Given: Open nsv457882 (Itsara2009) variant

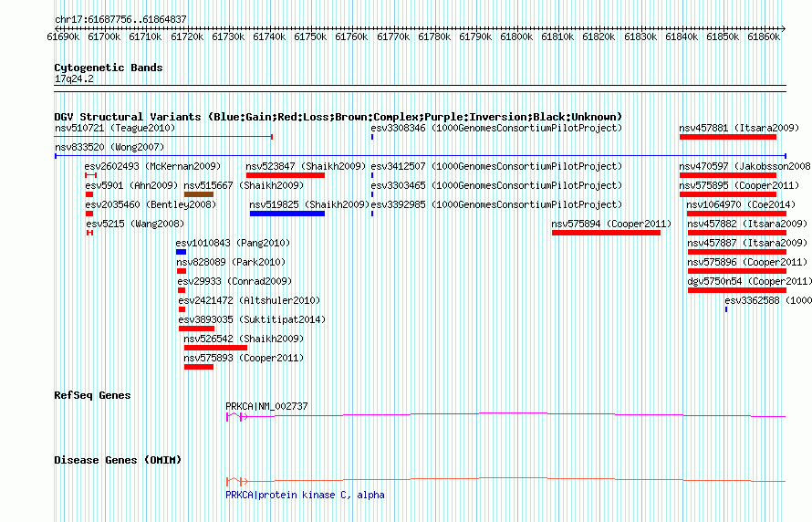Looking at the screenshot, I should pos(747,224).
